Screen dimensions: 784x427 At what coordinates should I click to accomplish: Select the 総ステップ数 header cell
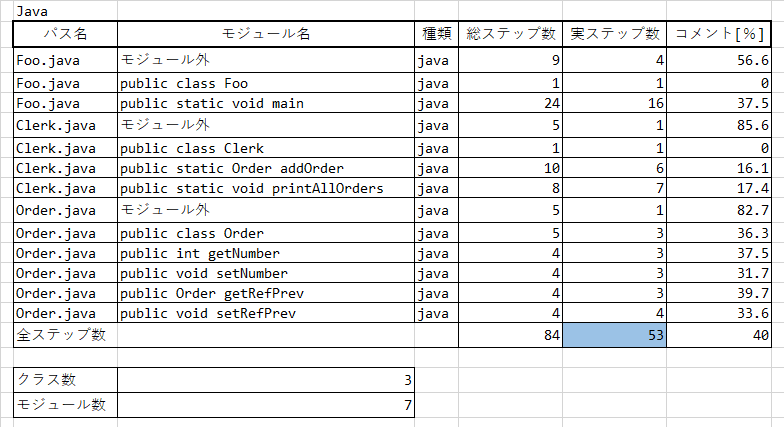pyautogui.click(x=510, y=34)
